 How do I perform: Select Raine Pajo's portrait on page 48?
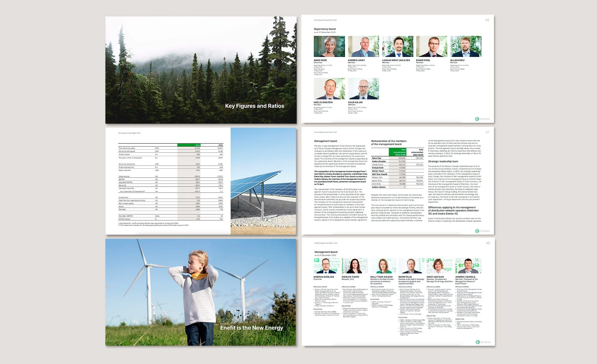pos(411,266)
